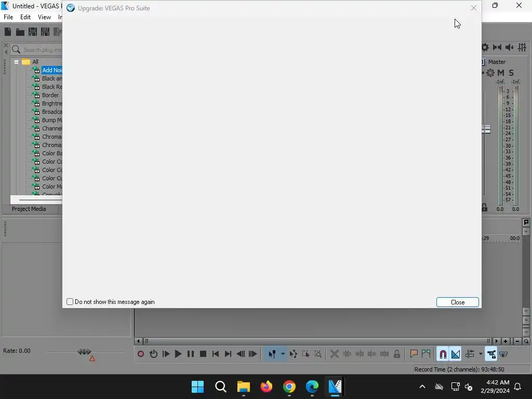The height and width of the screenshot is (399, 532).
Task: Switch to the Project Media tab
Action: pyautogui.click(x=29, y=209)
